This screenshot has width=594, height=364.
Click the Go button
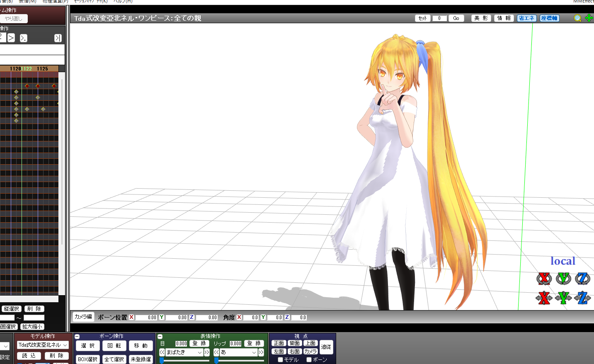[x=456, y=18]
